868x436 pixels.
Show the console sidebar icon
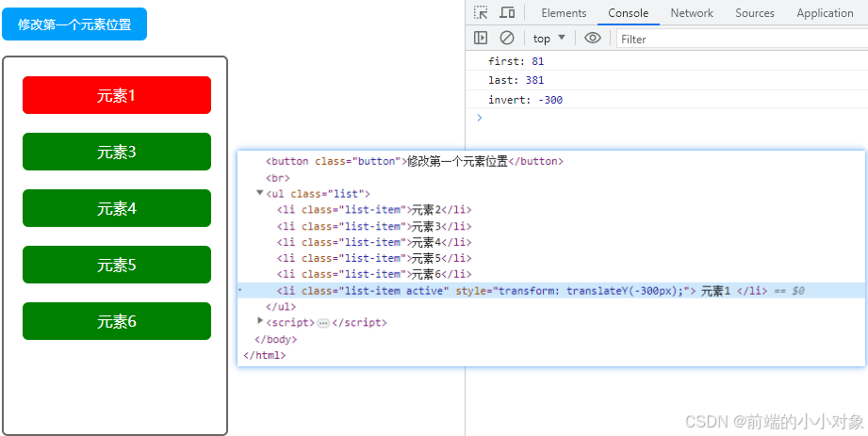(x=481, y=38)
